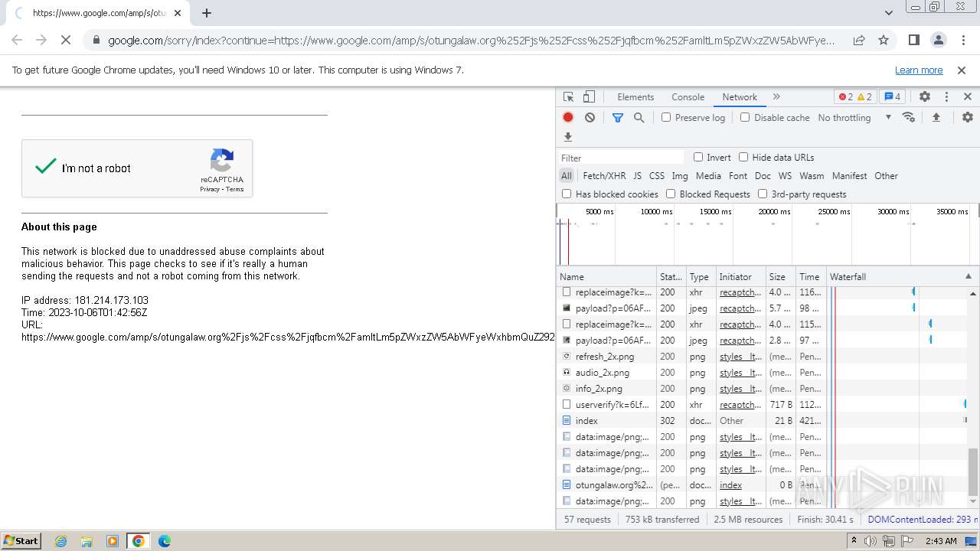This screenshot has width=980, height=551.
Task: Click the address bar URL
Action: point(471,41)
